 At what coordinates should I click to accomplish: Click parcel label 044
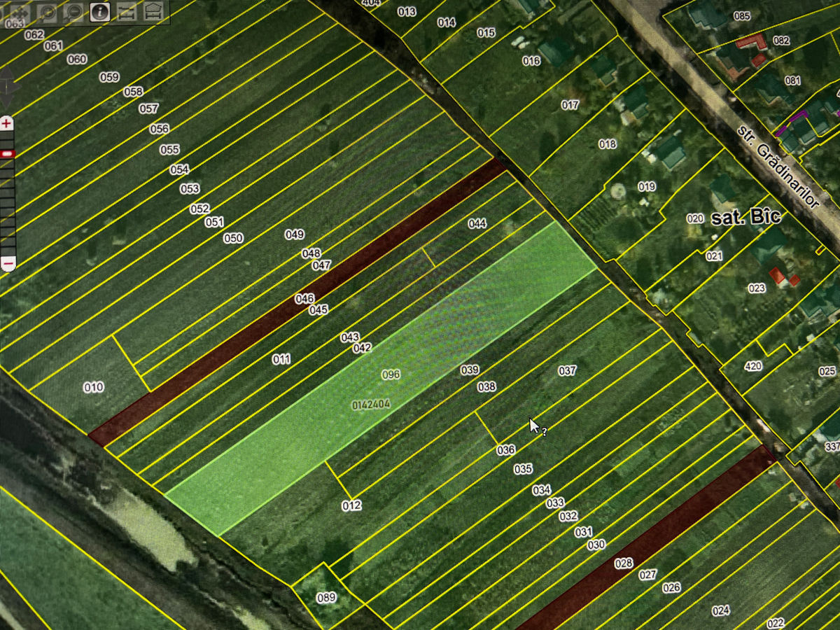pyautogui.click(x=477, y=224)
